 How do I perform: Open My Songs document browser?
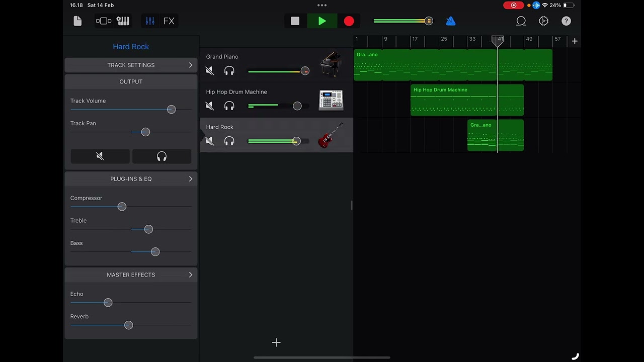77,21
